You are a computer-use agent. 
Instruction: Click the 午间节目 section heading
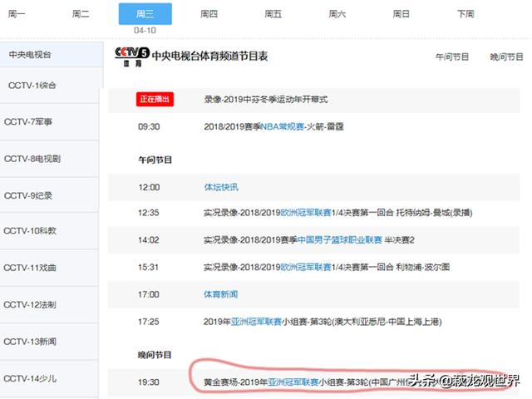tap(155, 160)
